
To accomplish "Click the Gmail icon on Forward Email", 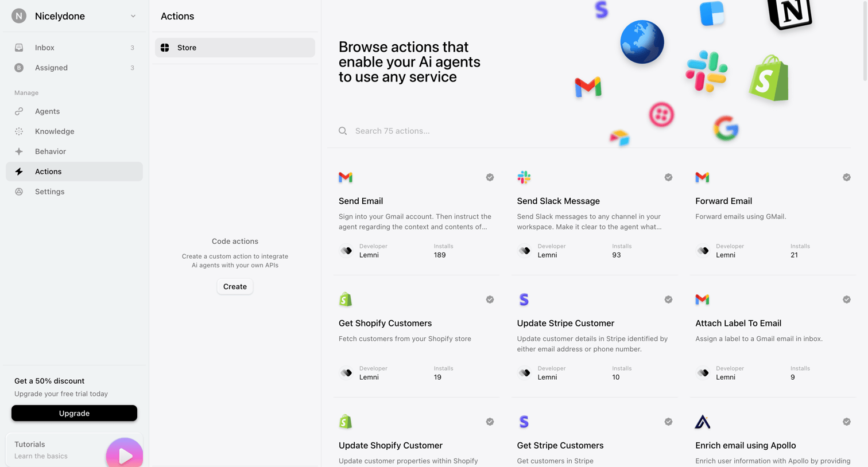I will point(702,177).
